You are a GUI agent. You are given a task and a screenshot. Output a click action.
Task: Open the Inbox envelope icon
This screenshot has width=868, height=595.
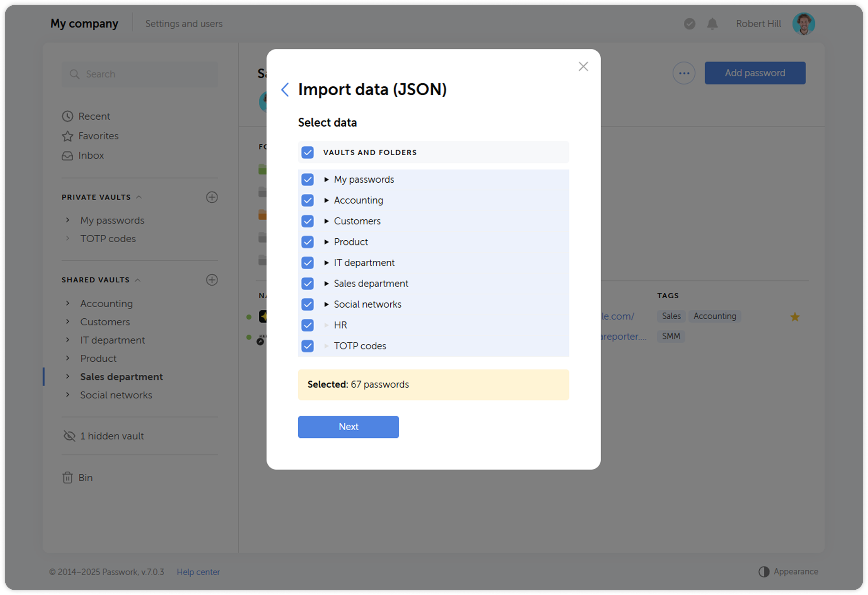[x=68, y=155]
